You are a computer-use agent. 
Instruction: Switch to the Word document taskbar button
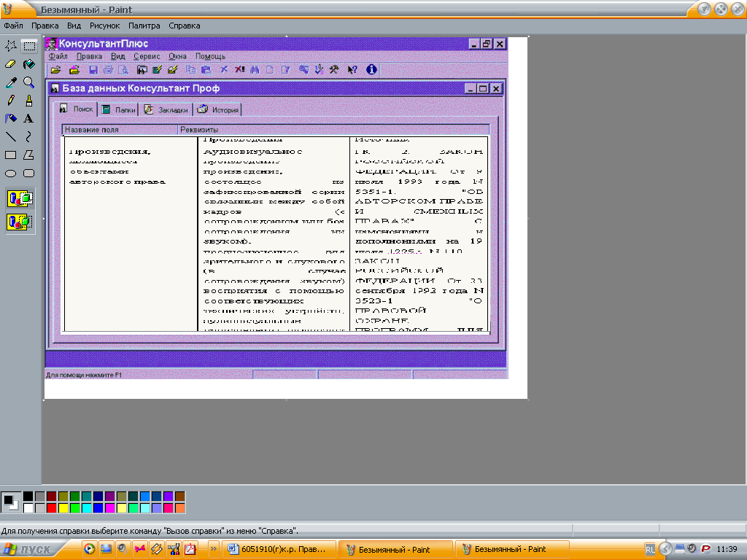(279, 550)
